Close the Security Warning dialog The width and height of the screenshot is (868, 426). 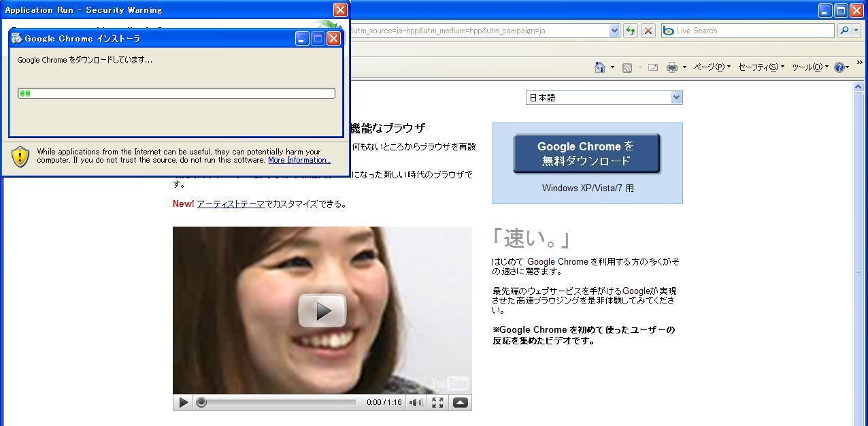coord(340,10)
